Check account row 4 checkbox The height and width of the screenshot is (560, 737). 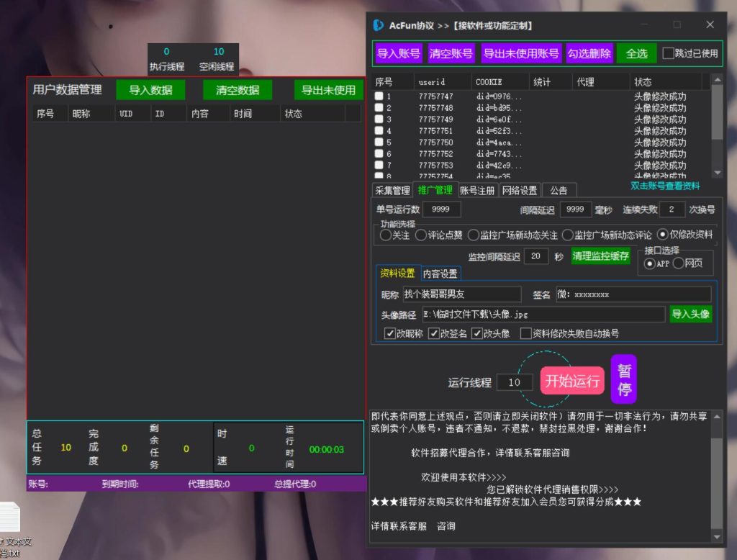(379, 130)
